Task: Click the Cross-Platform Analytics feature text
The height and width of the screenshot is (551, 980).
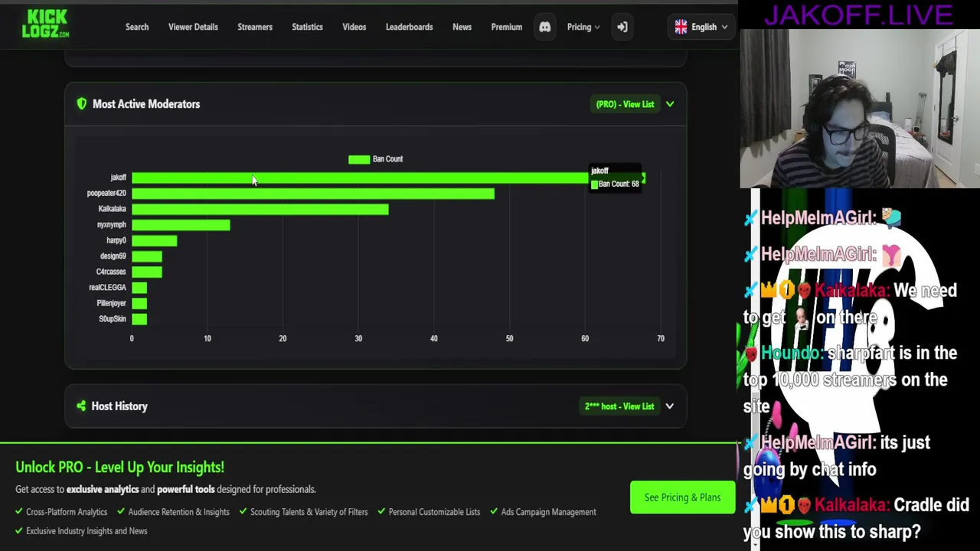Action: pos(67,512)
